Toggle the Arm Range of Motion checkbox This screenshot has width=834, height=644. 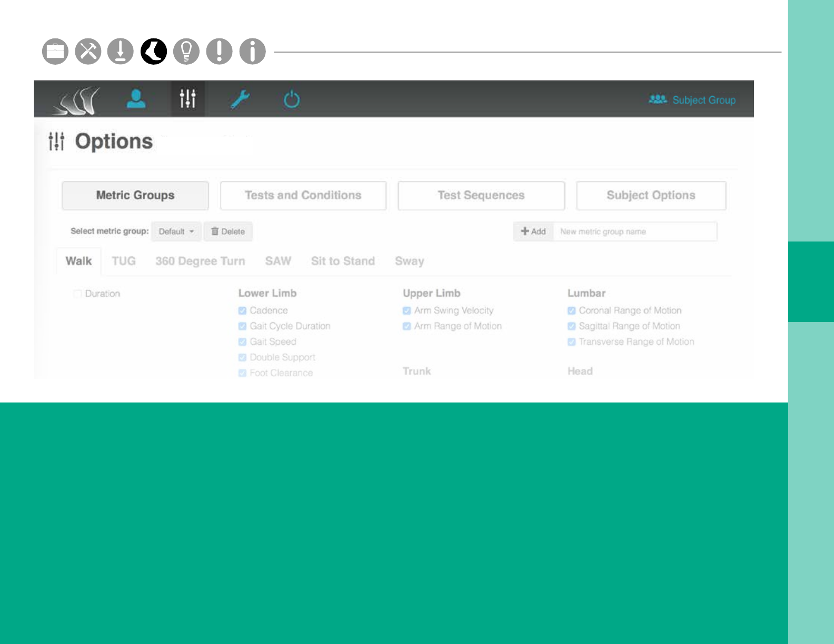[x=406, y=326]
